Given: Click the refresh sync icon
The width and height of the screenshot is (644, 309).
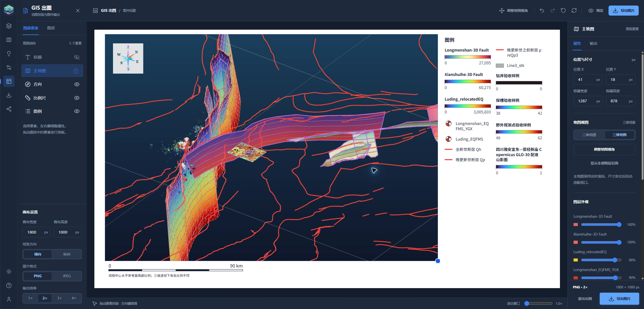Looking at the screenshot, I should point(574,11).
